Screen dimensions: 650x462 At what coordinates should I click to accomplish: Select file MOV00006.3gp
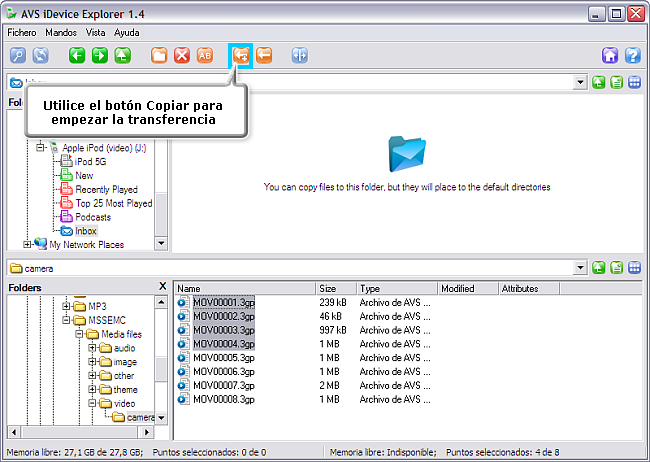point(224,372)
